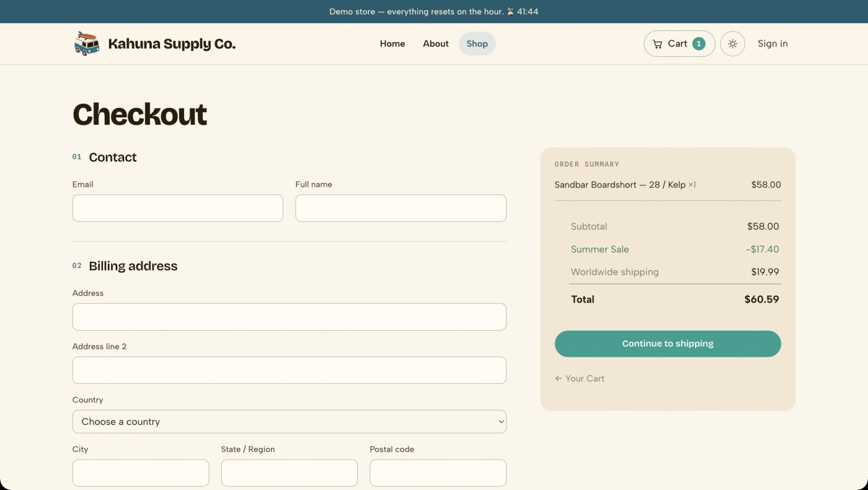
Task: Click the Summer Sale discount label
Action: click(x=600, y=249)
